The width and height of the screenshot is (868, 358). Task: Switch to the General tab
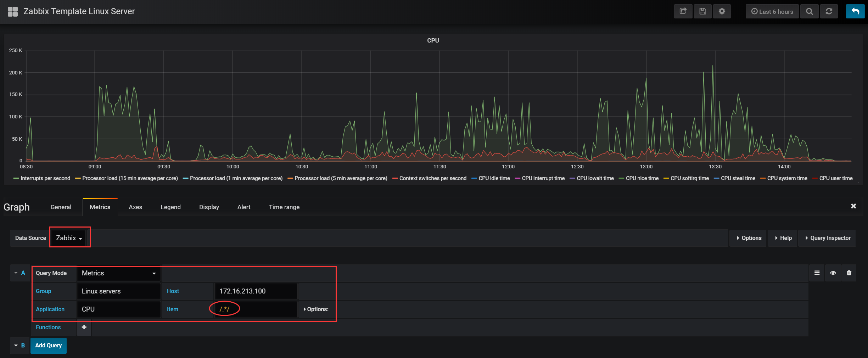(x=61, y=207)
